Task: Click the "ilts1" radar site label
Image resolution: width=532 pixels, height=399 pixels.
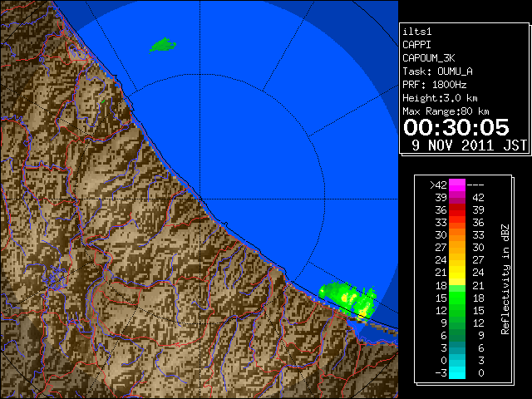Action: [417, 32]
